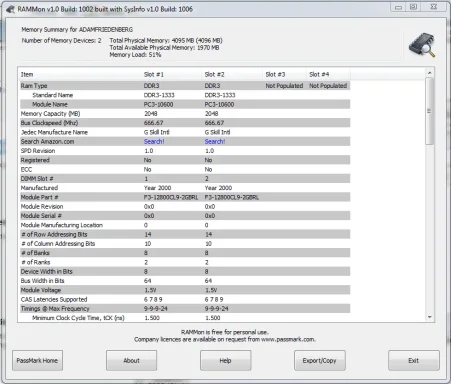451x384 pixels.
Task: Select # of Row Addressing Bits row
Action: click(x=184, y=235)
